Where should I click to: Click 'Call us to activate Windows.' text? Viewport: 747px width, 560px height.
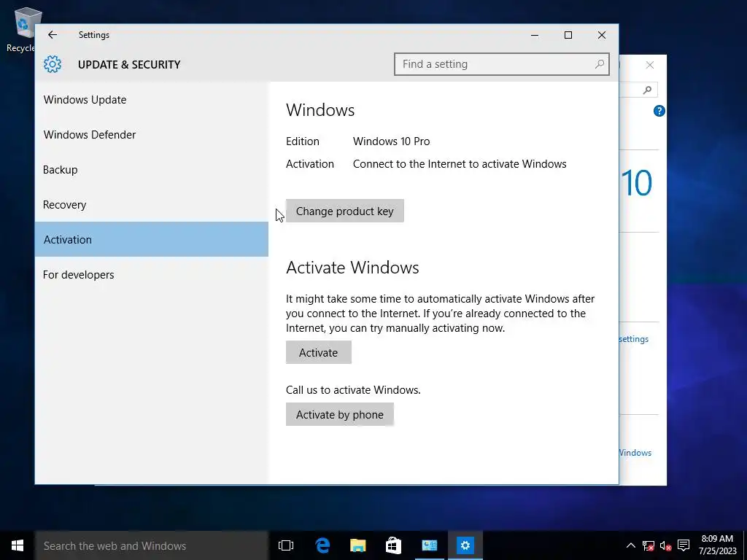point(353,390)
